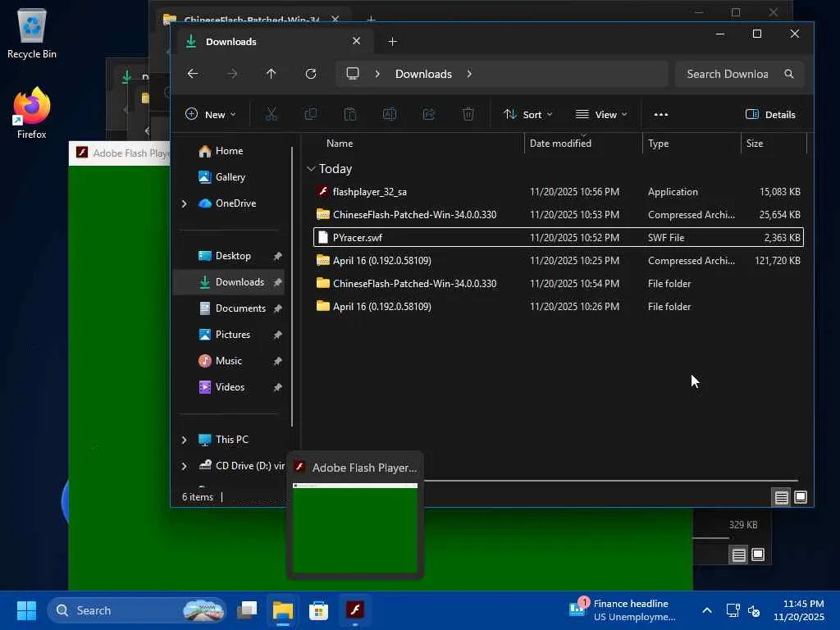The height and width of the screenshot is (630, 840).
Task: Expand chevron after Downloads in address bar
Action: coord(469,74)
